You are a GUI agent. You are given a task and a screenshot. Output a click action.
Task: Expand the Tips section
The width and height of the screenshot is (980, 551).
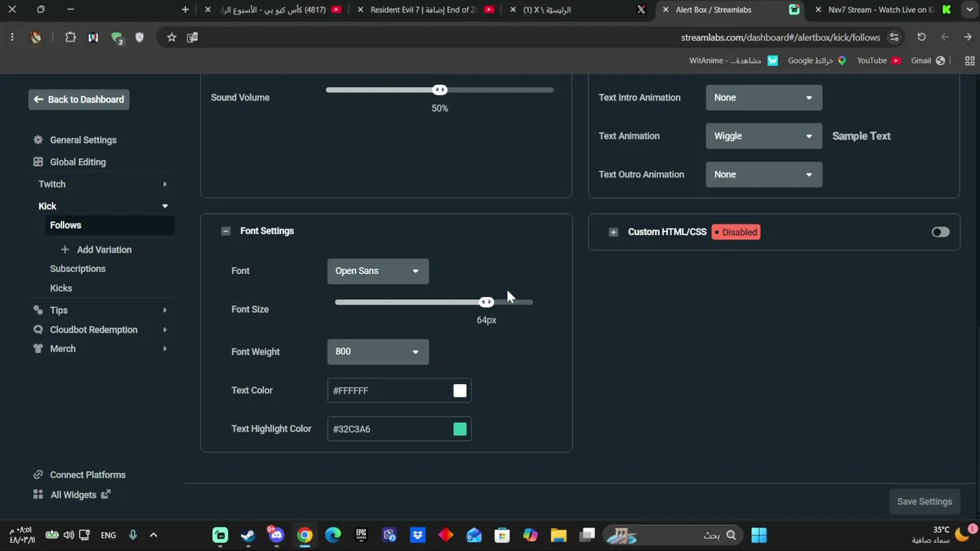tap(165, 311)
